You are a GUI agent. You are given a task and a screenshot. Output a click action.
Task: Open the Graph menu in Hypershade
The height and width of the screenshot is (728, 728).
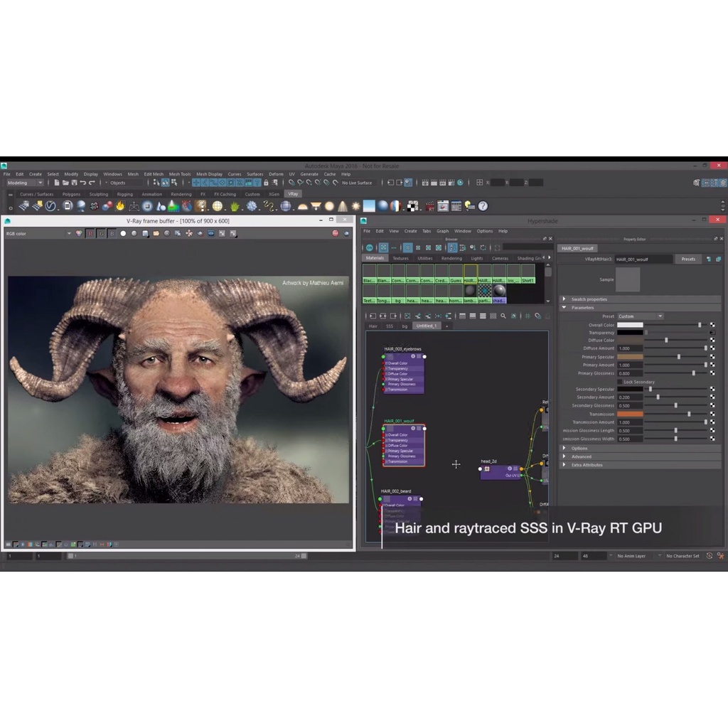(x=442, y=231)
